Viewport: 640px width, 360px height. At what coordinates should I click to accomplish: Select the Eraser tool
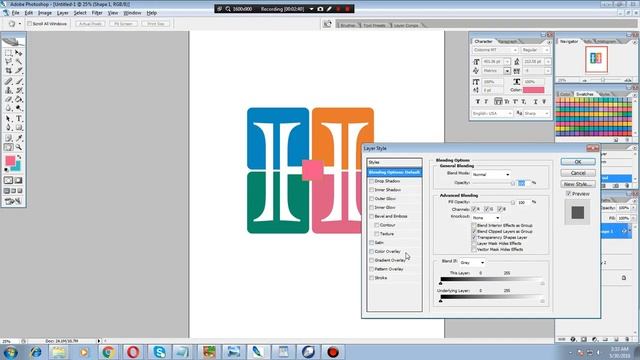9,99
